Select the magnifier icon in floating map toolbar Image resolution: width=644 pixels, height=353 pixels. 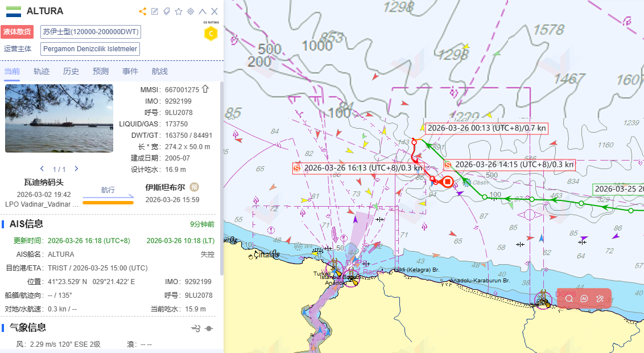click(569, 298)
